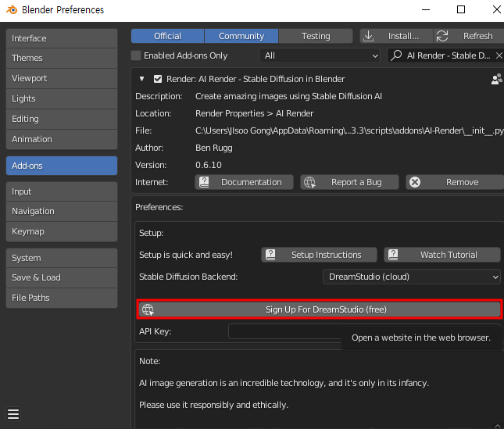
Task: Open the Lights preferences section
Action: pyautogui.click(x=62, y=98)
